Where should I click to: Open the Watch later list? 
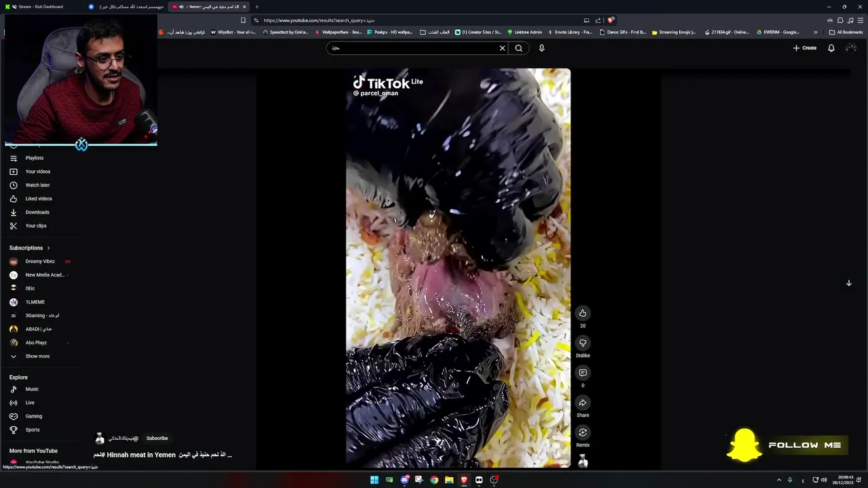pos(37,185)
